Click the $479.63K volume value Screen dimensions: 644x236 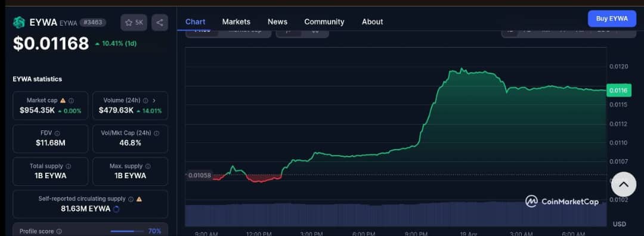coord(116,110)
